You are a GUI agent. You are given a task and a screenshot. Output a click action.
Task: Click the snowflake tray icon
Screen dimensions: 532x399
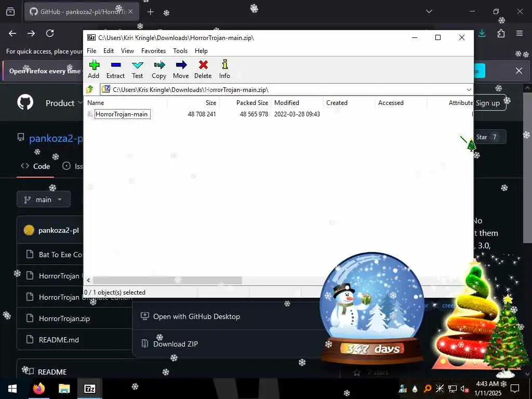pos(440,389)
